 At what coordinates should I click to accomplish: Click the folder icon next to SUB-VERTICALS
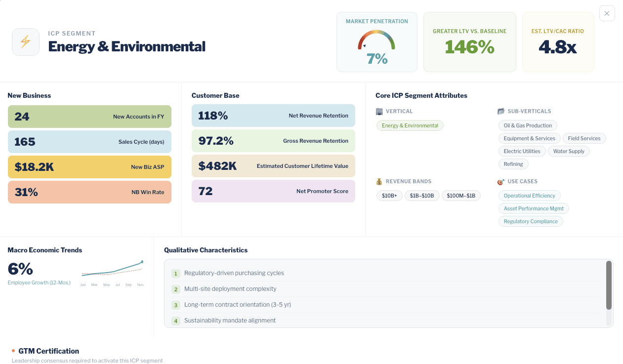click(501, 111)
